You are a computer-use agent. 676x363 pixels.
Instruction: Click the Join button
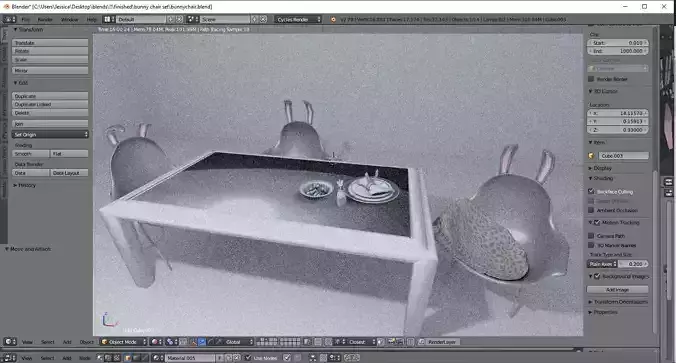pyautogui.click(x=50, y=124)
